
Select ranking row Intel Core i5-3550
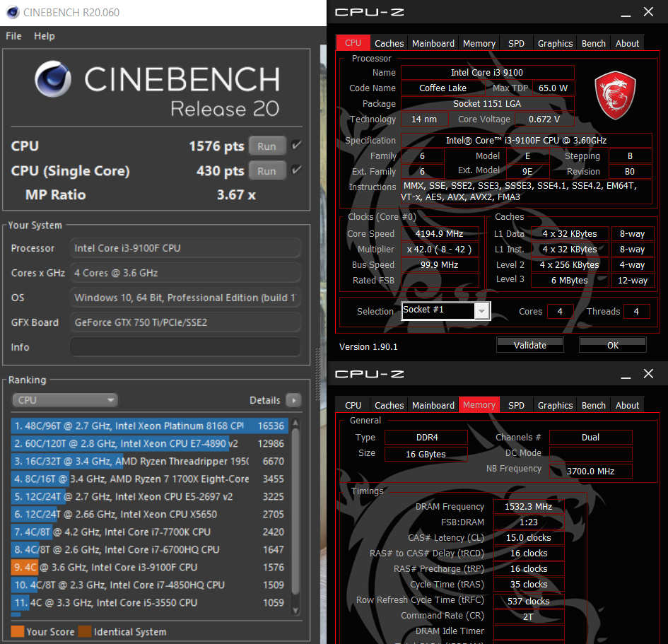[x=149, y=603]
